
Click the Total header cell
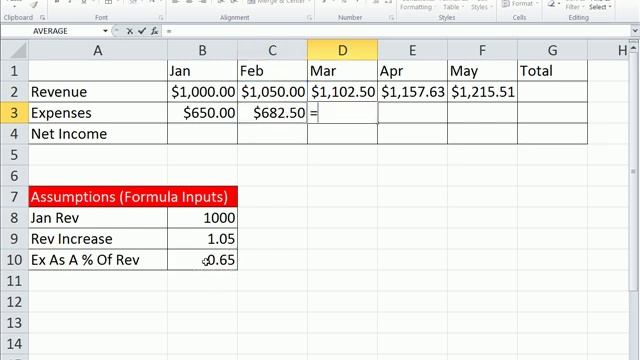(x=552, y=71)
